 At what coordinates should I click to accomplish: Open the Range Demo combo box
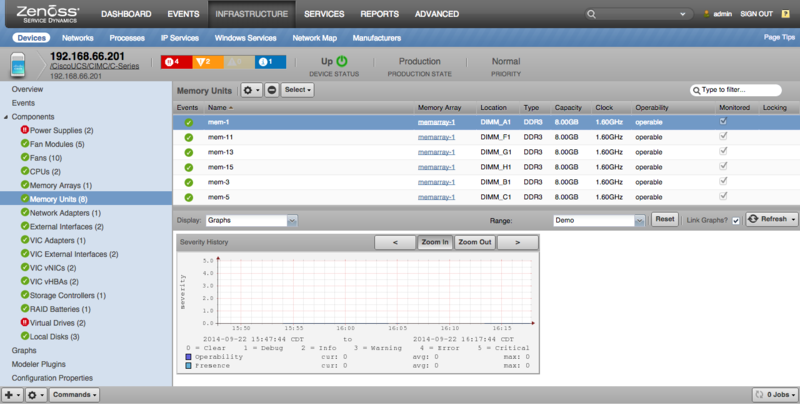click(599, 220)
